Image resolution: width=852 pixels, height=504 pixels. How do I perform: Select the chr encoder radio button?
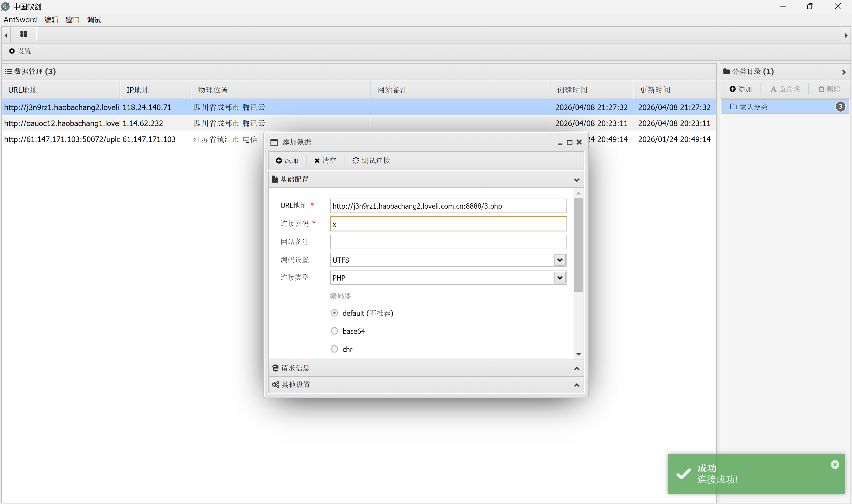334,349
